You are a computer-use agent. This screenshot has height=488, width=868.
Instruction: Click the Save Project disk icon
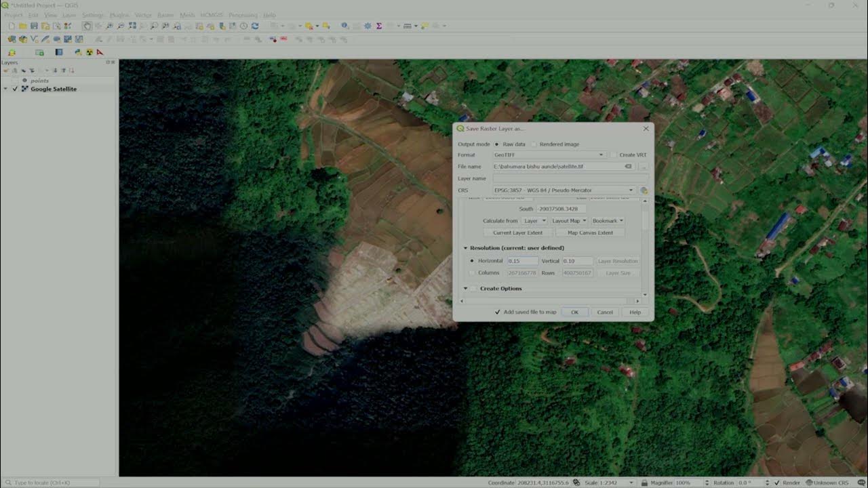(34, 26)
